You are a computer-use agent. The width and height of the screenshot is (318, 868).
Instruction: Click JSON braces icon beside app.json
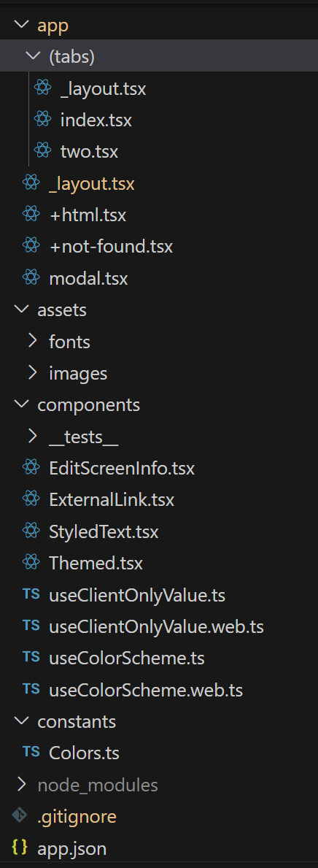(20, 848)
